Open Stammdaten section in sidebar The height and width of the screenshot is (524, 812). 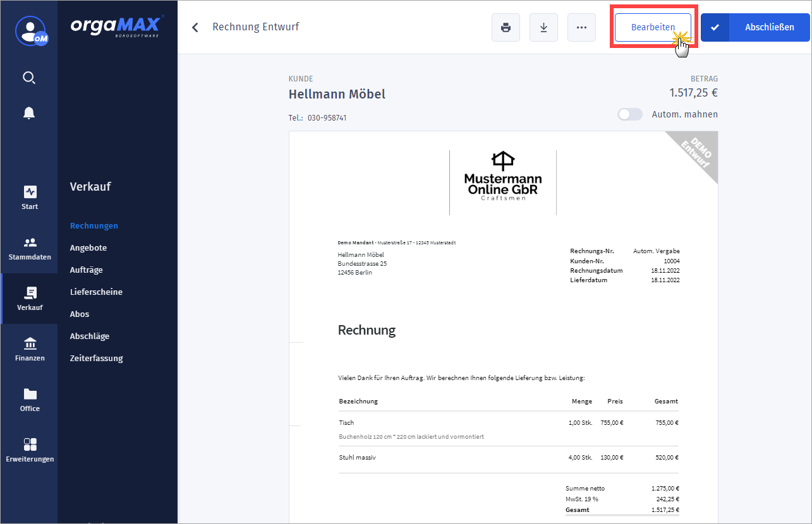click(30, 248)
